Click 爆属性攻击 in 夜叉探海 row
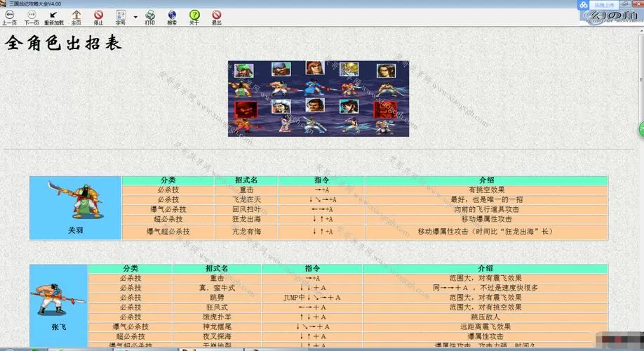Screen dimensions: 644x351 [x=485, y=337]
